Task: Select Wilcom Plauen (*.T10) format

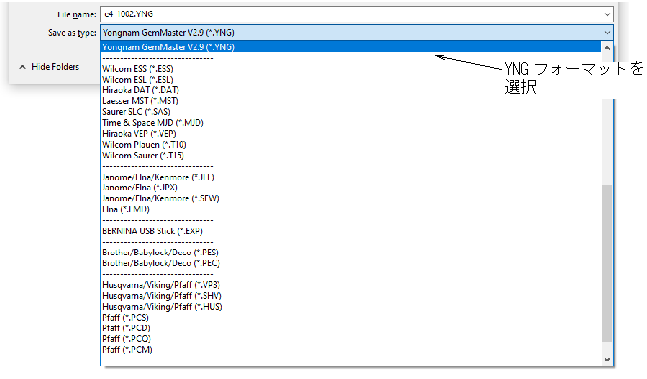Action: [144, 145]
